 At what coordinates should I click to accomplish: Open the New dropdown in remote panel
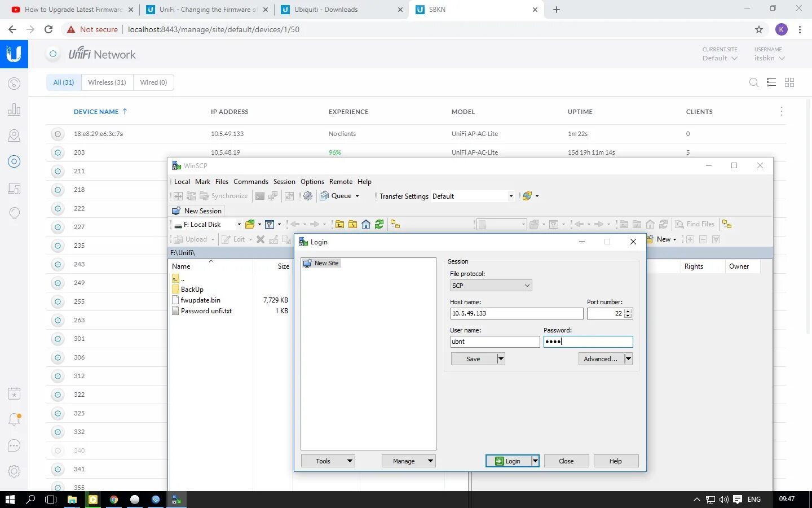[x=666, y=239]
